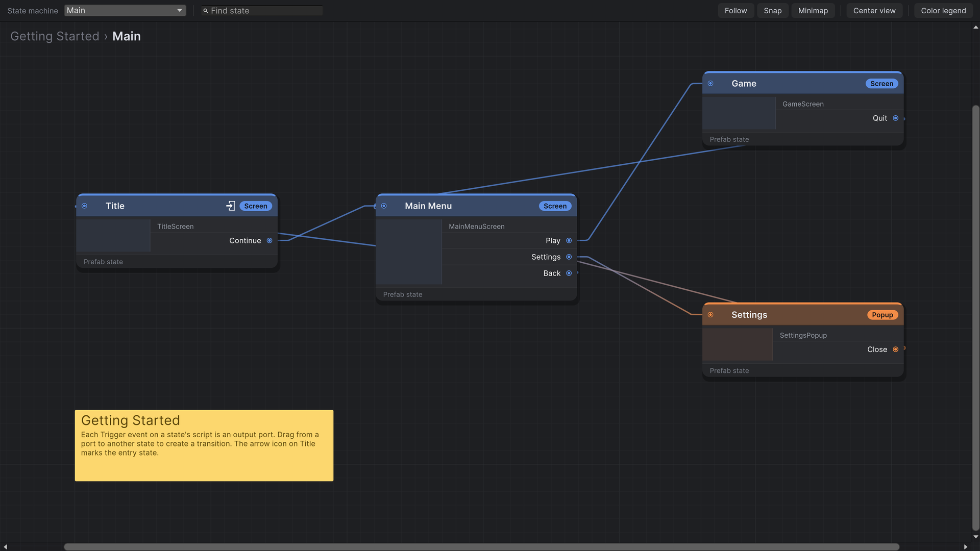
Task: Click the SettingsPopup thumbnail preview
Action: (738, 344)
